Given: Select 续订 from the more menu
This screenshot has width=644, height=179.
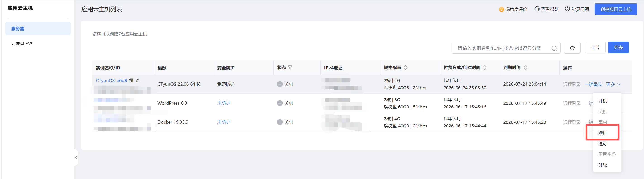Looking at the screenshot, I should (x=603, y=133).
